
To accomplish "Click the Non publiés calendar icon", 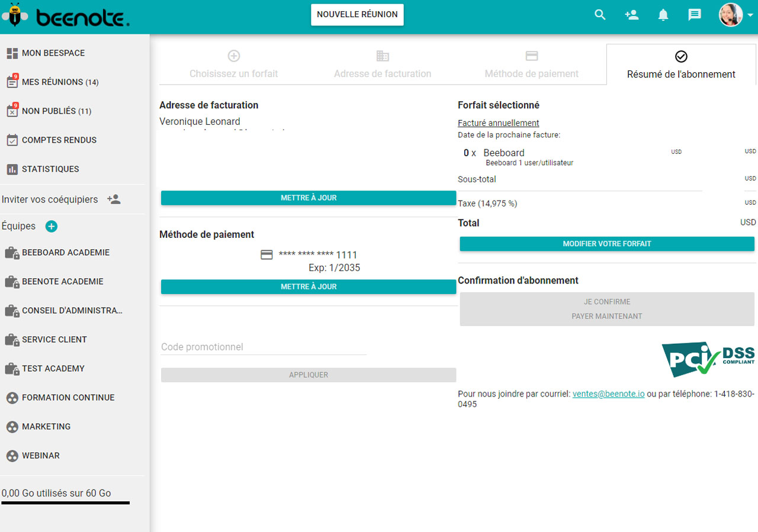I will click(12, 111).
